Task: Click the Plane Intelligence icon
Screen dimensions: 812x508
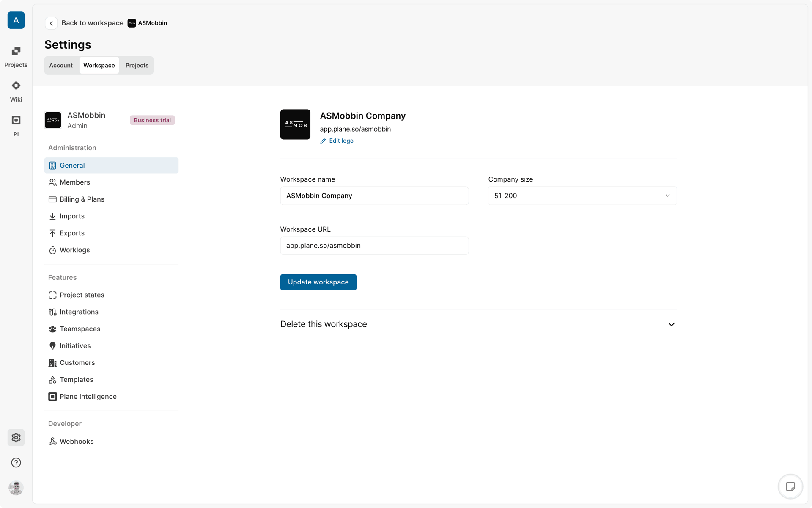Action: pos(52,397)
